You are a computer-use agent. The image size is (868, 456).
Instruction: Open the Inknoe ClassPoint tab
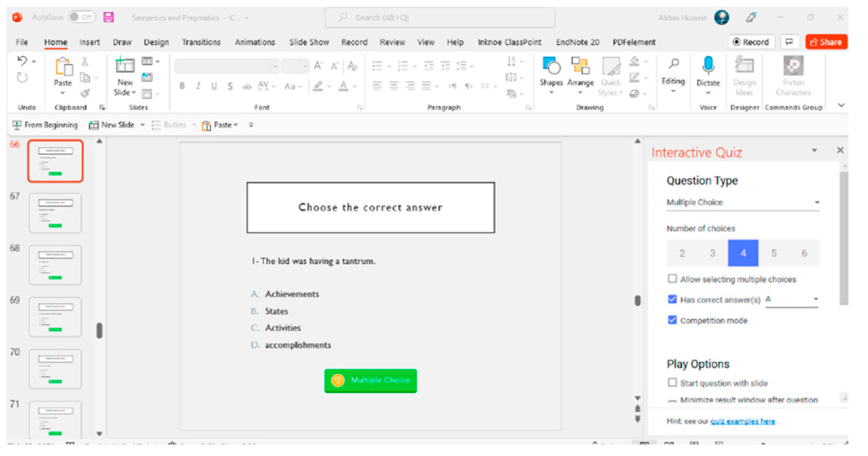pyautogui.click(x=509, y=42)
